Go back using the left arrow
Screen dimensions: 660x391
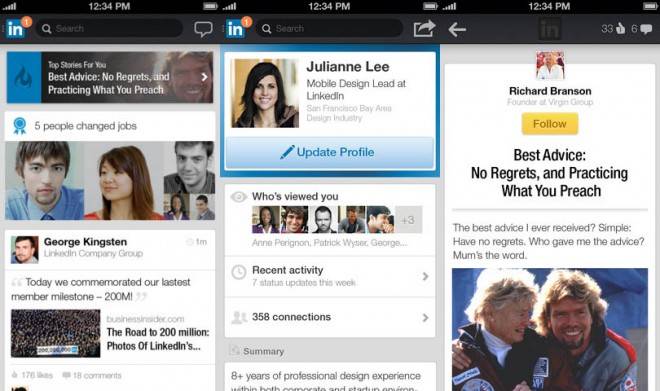(457, 29)
